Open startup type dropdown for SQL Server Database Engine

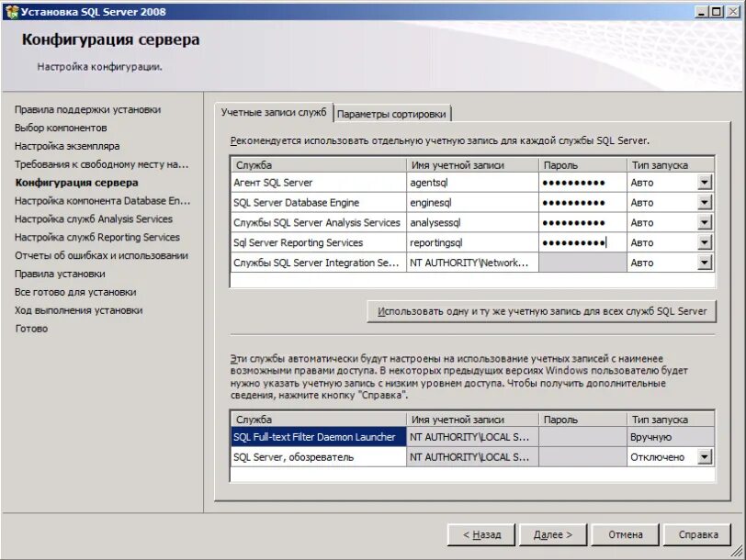tap(704, 202)
